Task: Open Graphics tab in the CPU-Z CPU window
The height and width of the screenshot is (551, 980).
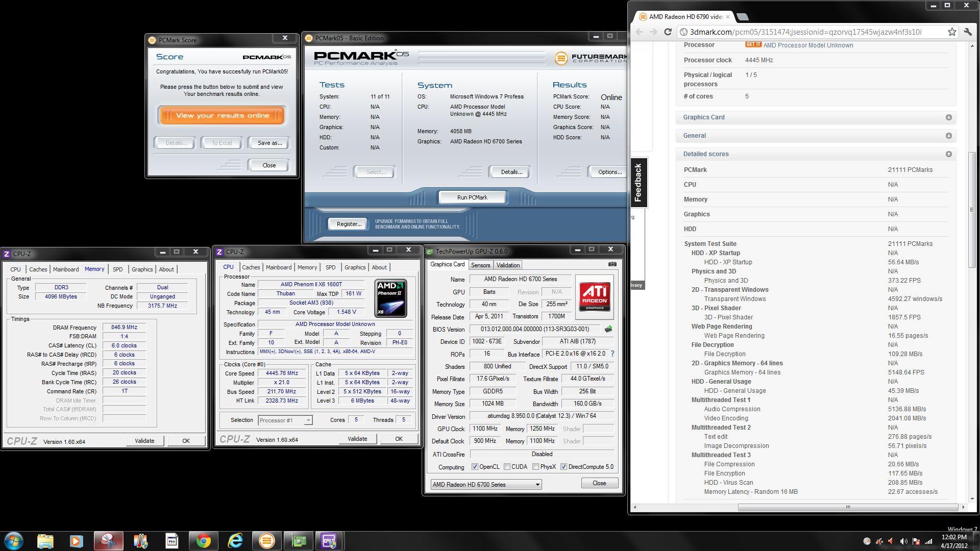Action: (x=355, y=267)
